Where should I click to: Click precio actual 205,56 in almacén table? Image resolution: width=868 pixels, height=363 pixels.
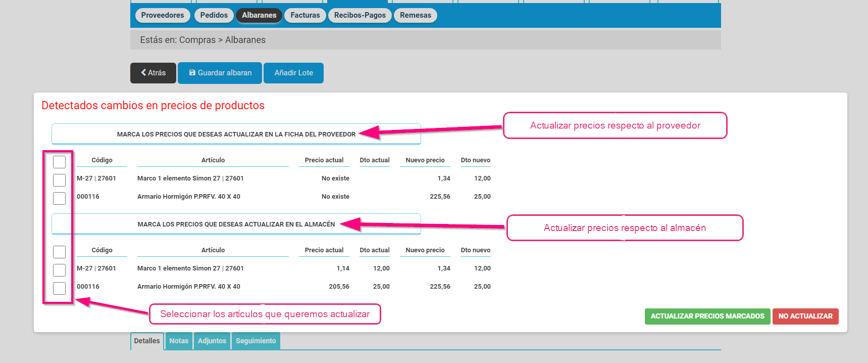tap(339, 287)
